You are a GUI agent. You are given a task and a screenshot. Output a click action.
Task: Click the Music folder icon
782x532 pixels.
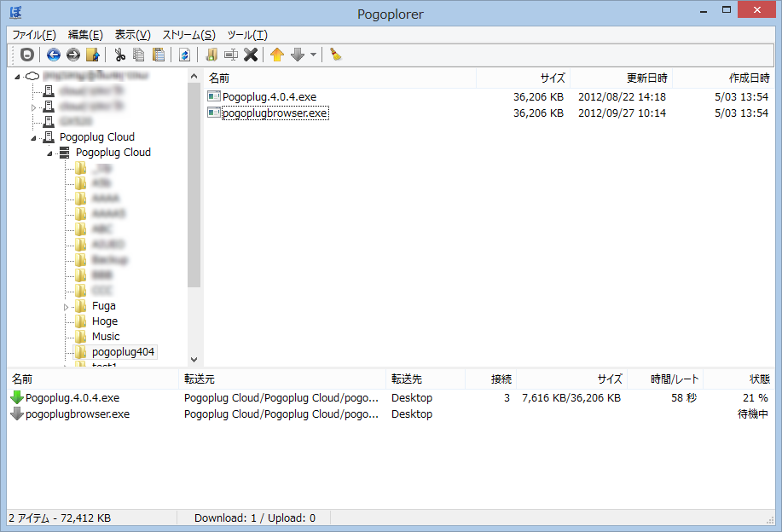point(80,337)
